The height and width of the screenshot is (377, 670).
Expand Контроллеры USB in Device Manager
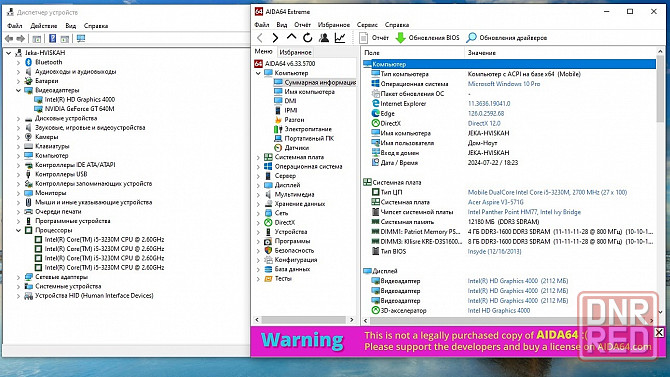pyautogui.click(x=18, y=174)
